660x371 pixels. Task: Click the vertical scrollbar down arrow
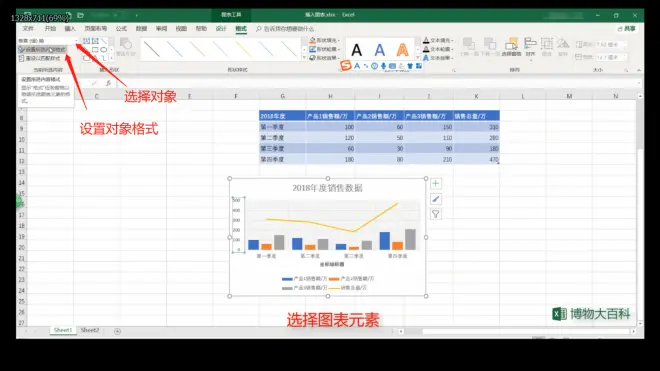(x=640, y=323)
